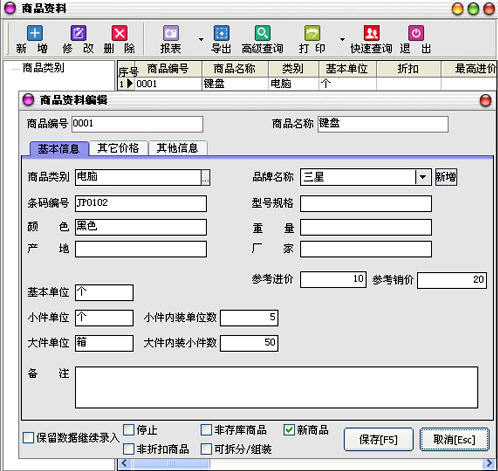Click the 折扣 column header
Image resolution: width=498 pixels, height=471 pixels.
408,69
